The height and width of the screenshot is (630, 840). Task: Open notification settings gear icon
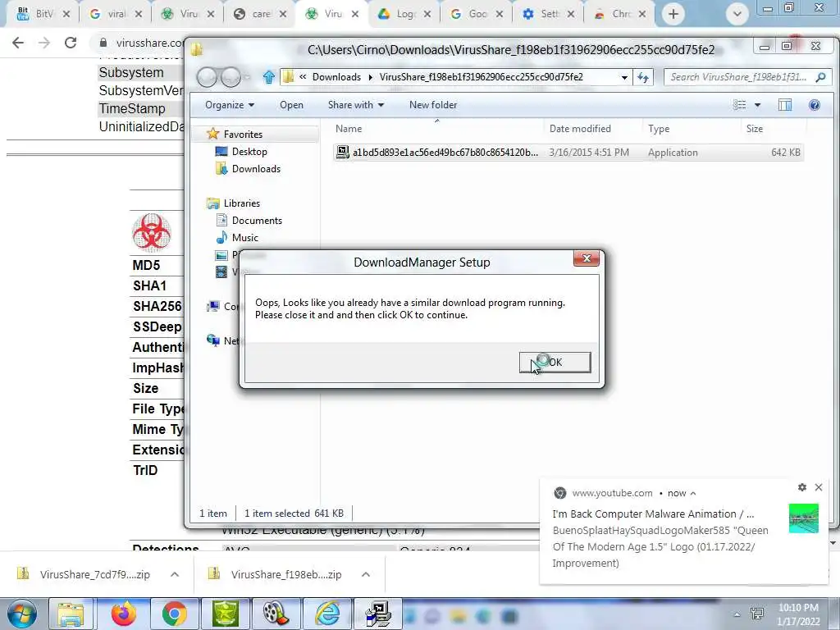802,487
